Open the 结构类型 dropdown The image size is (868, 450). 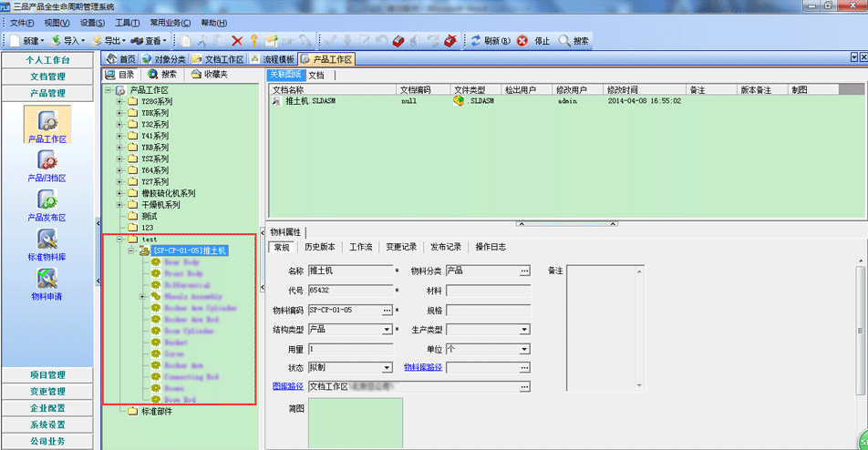[387, 329]
